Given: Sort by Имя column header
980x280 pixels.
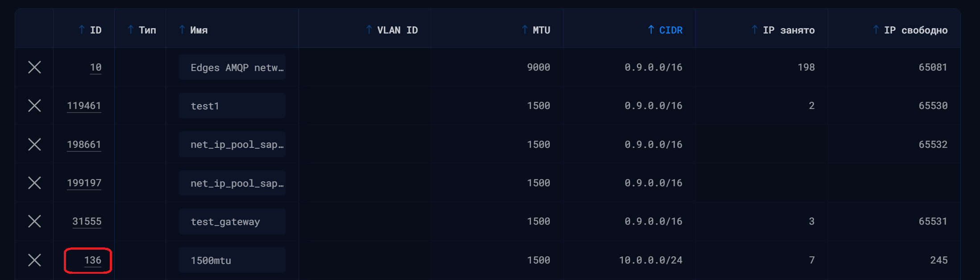Looking at the screenshot, I should click(193, 30).
